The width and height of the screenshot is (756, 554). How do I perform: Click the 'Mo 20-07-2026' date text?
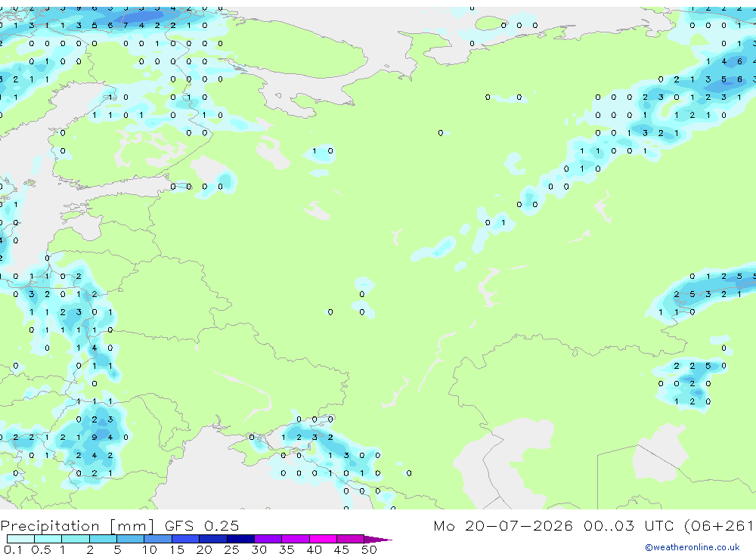(x=503, y=525)
